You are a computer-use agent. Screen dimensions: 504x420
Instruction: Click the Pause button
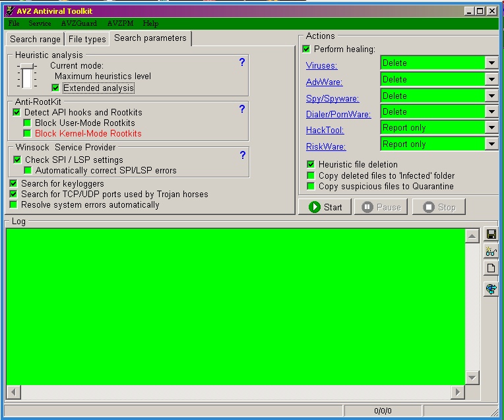click(x=381, y=207)
